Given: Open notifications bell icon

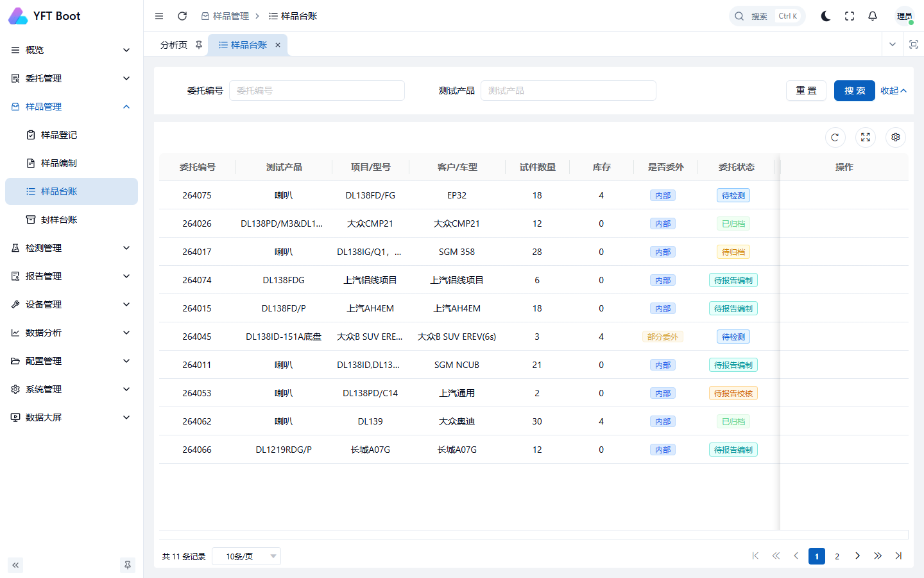Looking at the screenshot, I should pos(873,16).
